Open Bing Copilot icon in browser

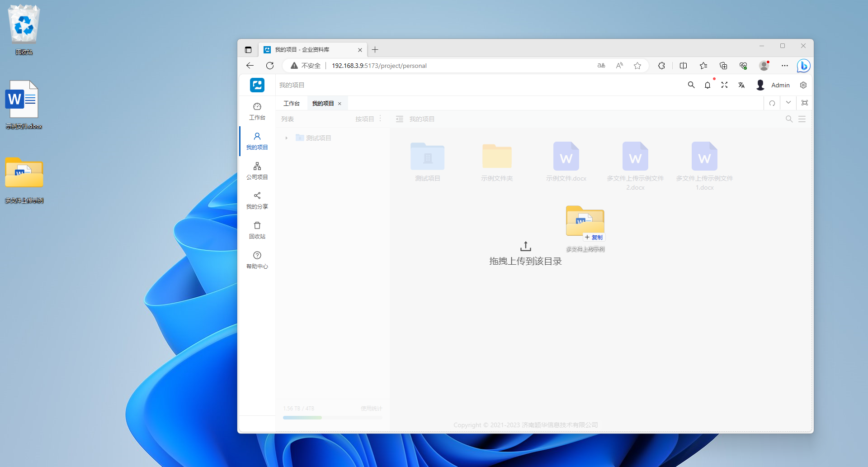(x=803, y=66)
